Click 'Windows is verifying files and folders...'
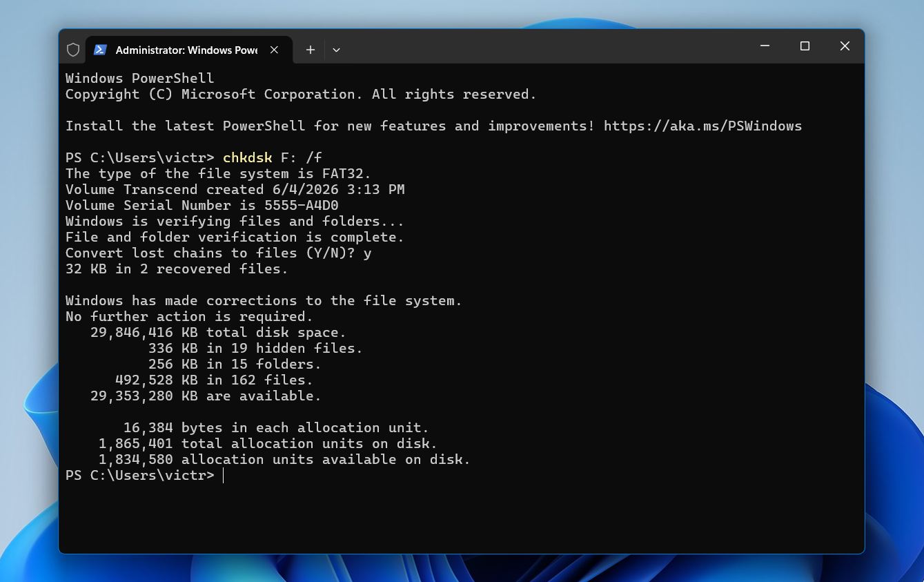This screenshot has height=582, width=924. [235, 222]
